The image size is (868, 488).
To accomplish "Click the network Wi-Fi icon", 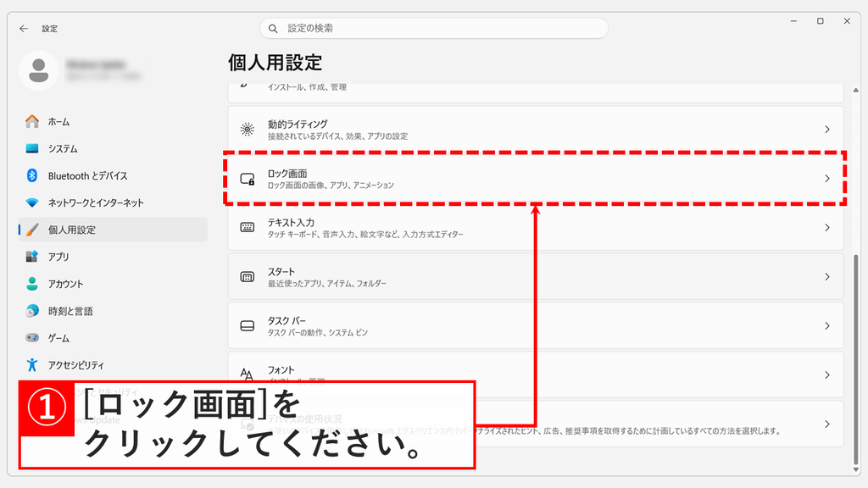I will (32, 202).
